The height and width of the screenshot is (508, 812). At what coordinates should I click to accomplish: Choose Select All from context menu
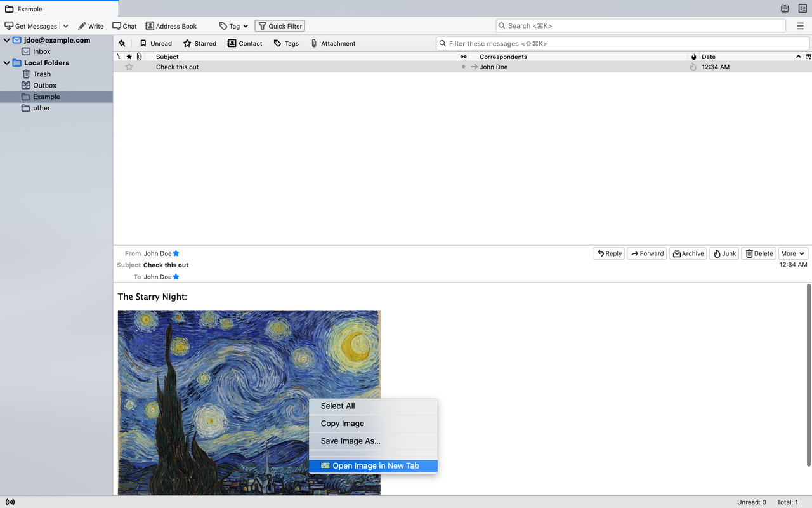(373, 406)
